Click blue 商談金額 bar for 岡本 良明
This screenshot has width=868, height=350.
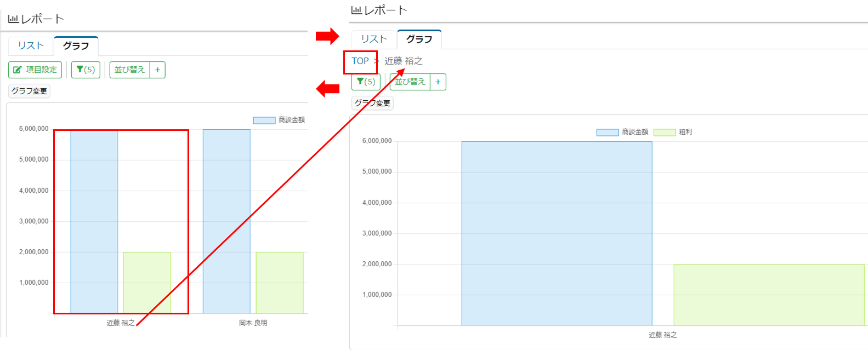[x=226, y=221]
